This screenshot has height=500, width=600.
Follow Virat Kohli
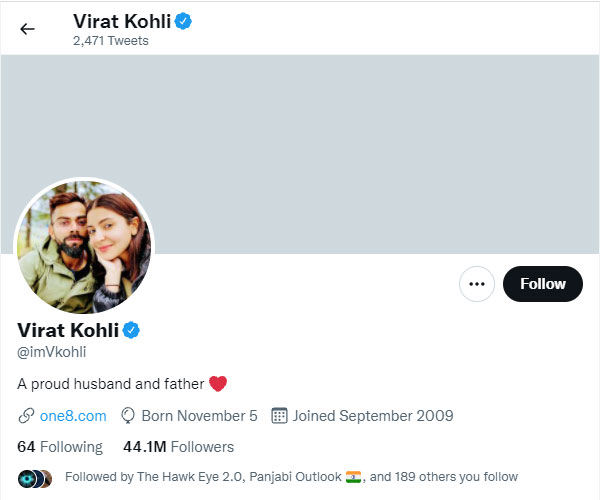click(x=542, y=284)
